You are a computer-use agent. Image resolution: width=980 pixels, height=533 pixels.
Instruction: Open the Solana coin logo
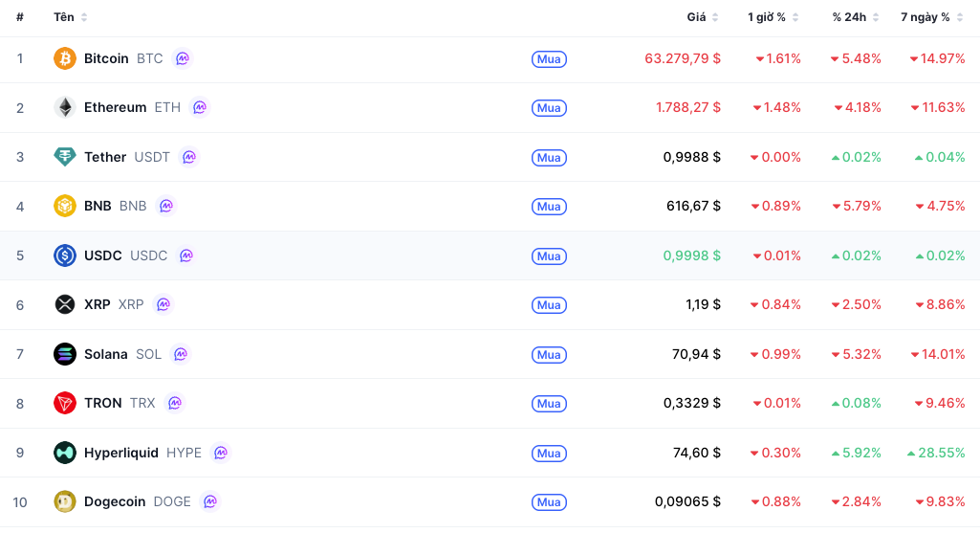coord(64,354)
